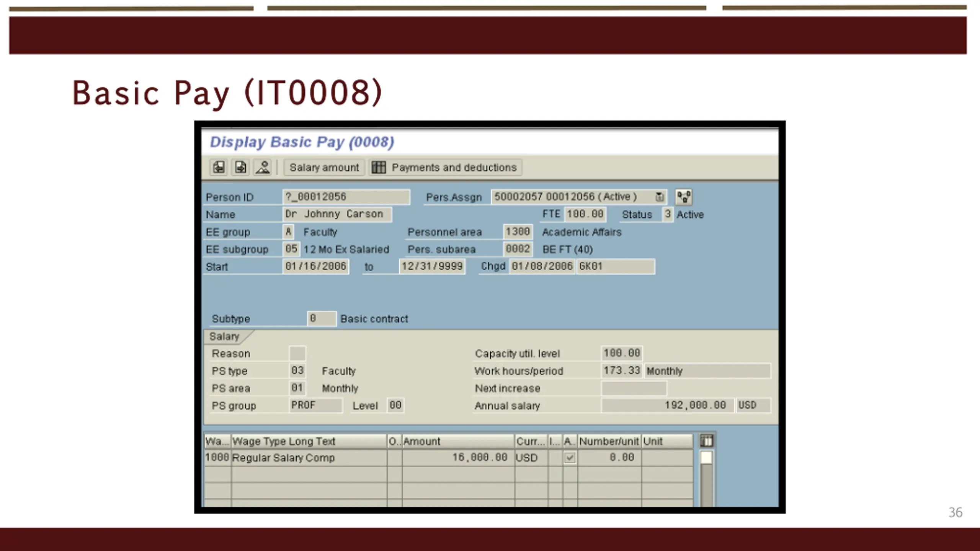Click the Regular Salary Comp cell
The height and width of the screenshot is (551, 980).
coord(309,458)
